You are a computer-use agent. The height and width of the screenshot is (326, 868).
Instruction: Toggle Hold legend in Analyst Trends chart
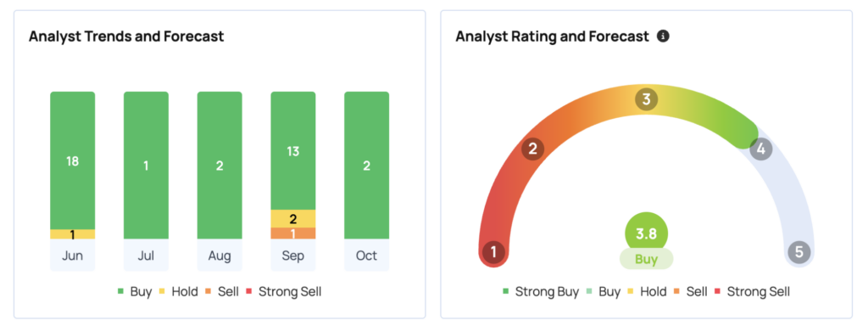(x=178, y=292)
